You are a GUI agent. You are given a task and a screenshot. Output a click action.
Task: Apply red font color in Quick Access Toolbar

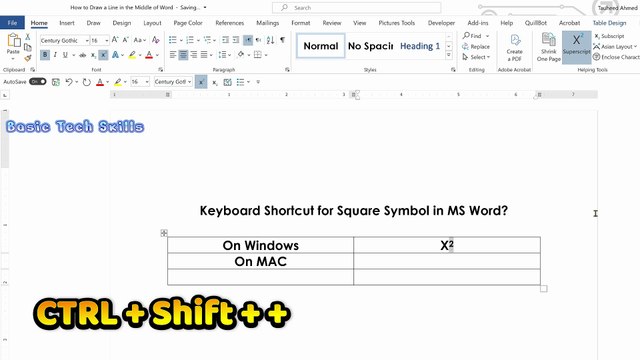[100, 82]
